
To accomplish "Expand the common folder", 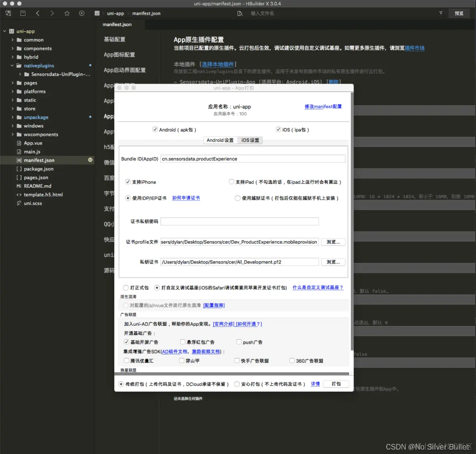I will tap(13, 40).
